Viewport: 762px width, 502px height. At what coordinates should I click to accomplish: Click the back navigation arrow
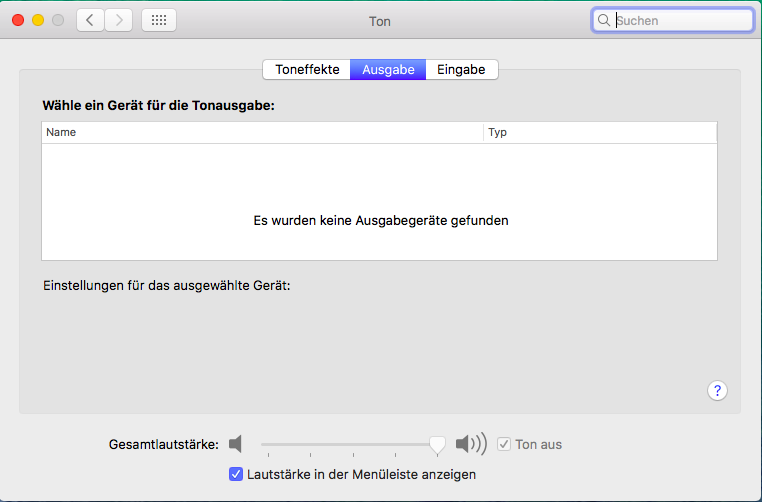click(x=90, y=20)
